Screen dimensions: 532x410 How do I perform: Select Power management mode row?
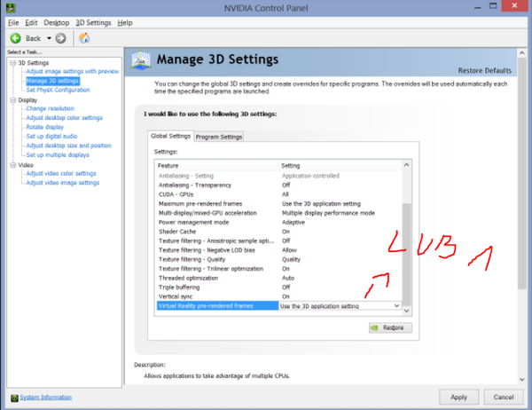click(279, 222)
